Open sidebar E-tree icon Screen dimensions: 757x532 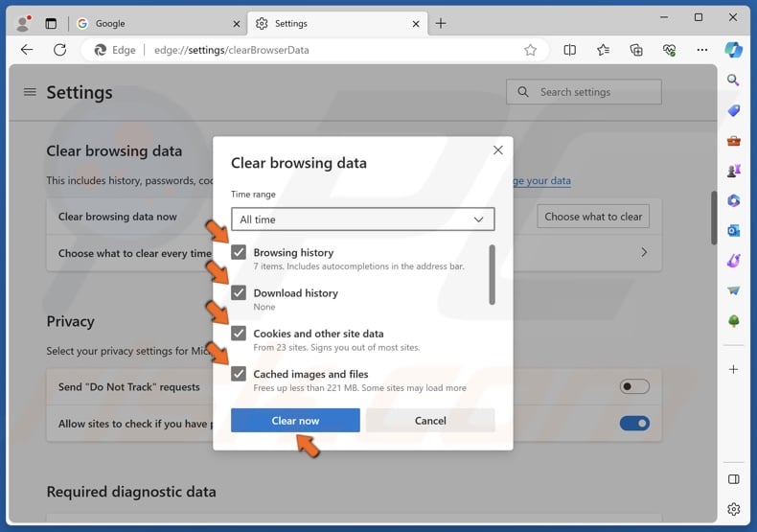coord(733,321)
